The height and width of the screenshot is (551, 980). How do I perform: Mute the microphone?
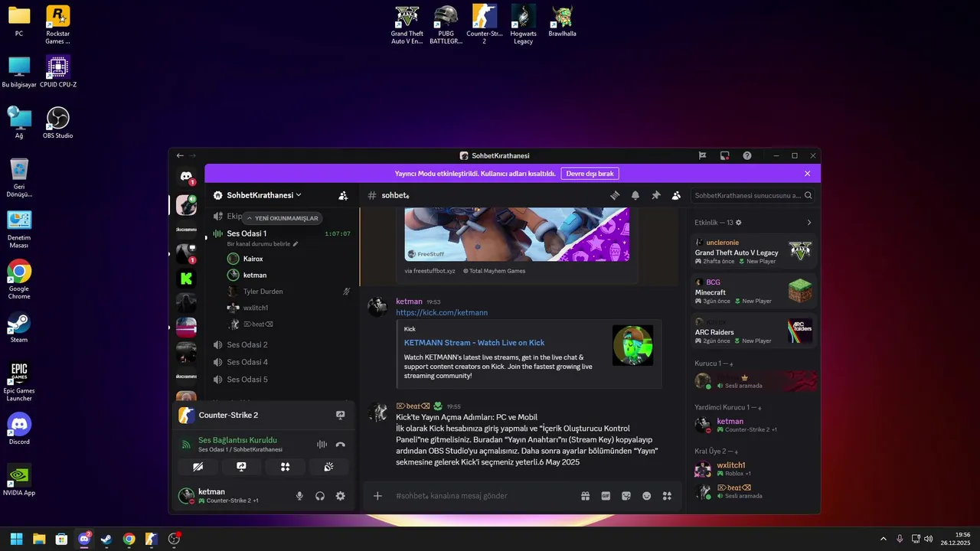(299, 496)
